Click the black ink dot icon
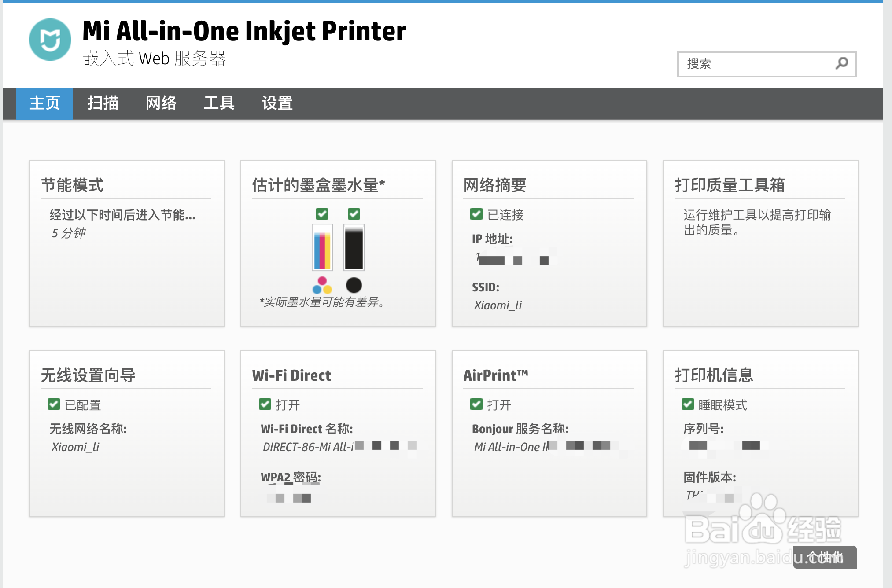 point(354,285)
